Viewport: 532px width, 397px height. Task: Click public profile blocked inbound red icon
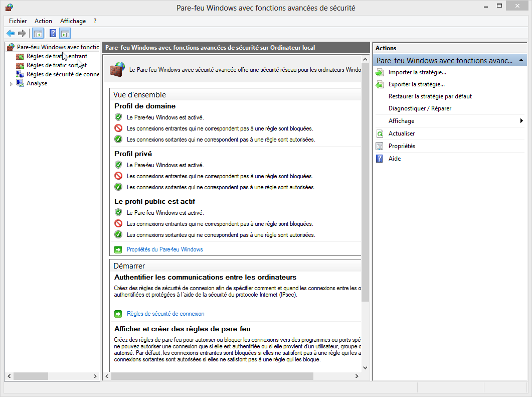(118, 223)
